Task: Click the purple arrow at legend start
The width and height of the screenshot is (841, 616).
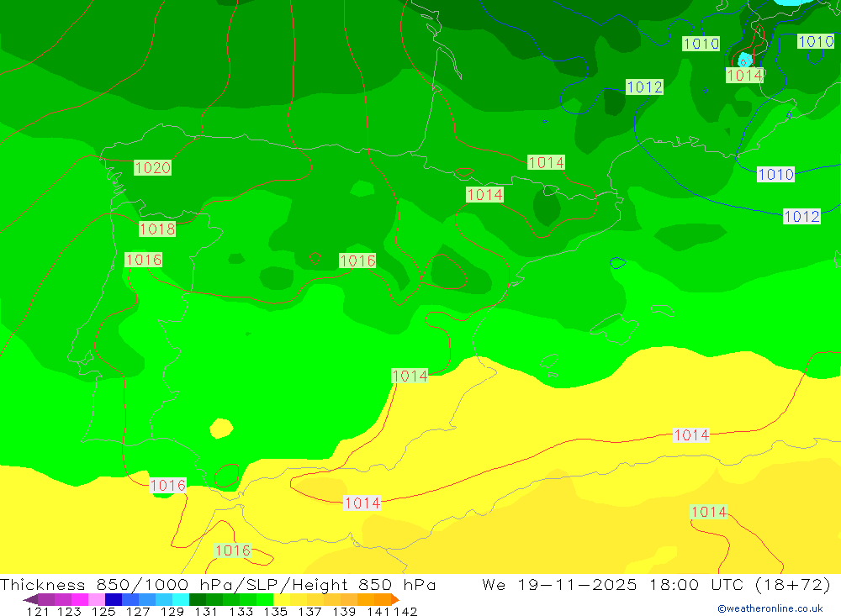Action: [30, 599]
